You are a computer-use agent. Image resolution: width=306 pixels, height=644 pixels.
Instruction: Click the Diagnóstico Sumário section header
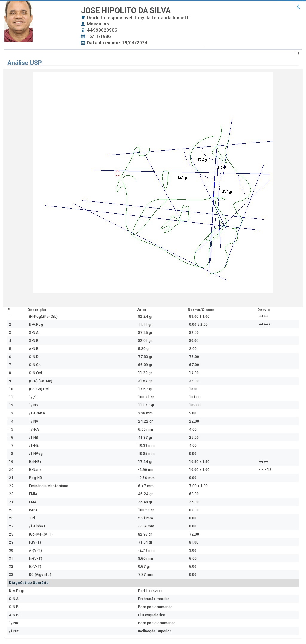pyautogui.click(x=29, y=583)
